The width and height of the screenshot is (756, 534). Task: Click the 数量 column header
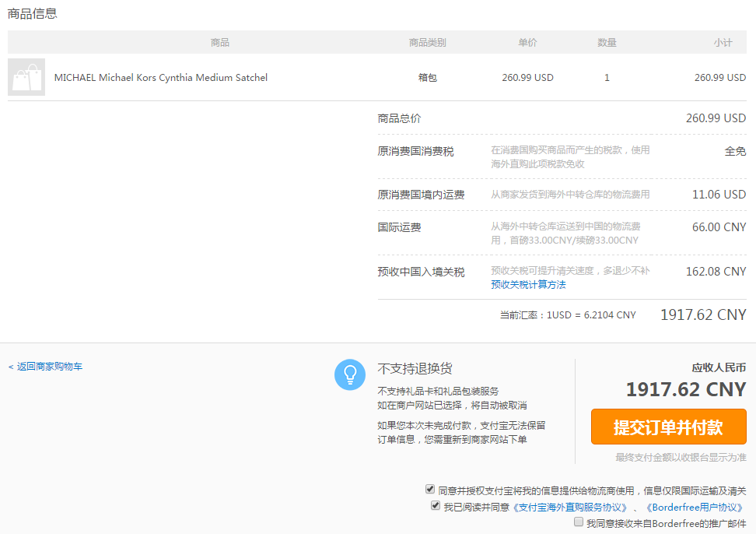pos(607,43)
